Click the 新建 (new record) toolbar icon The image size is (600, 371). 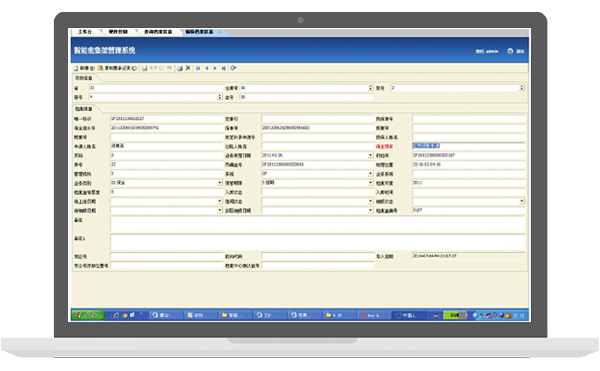[x=76, y=68]
